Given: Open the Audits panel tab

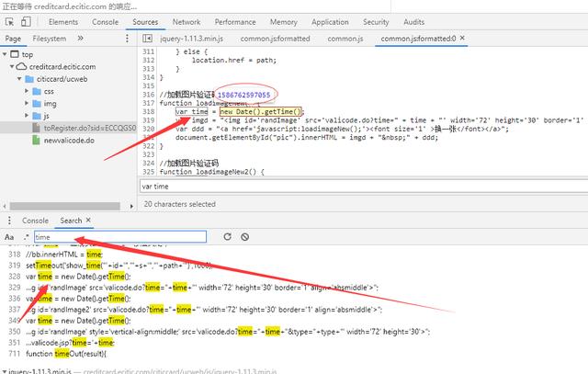Looking at the screenshot, I should click(414, 22).
